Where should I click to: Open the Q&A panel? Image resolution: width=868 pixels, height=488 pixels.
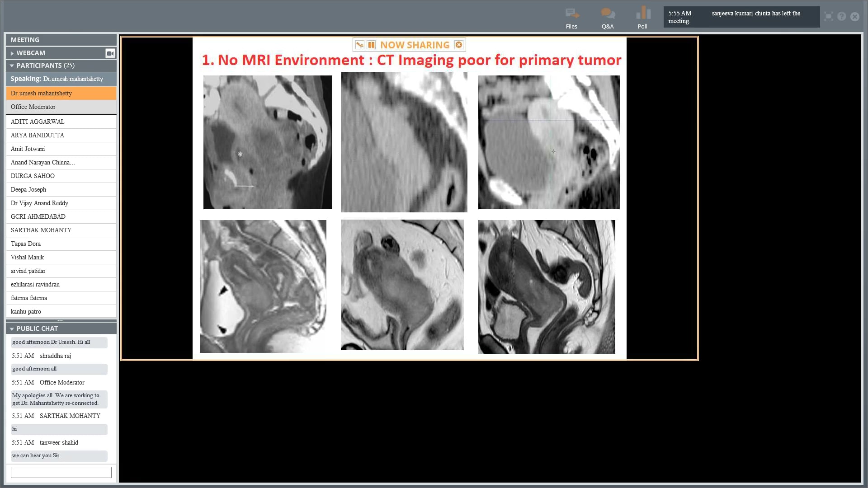tap(608, 18)
